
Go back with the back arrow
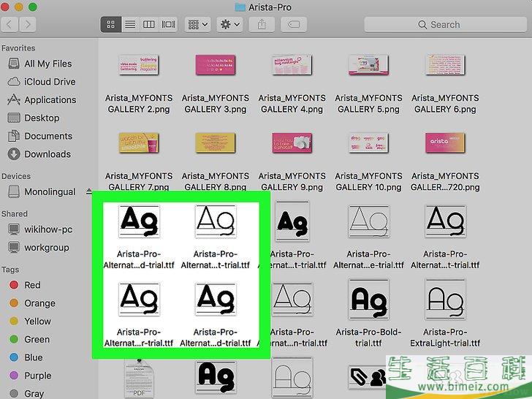(9, 24)
